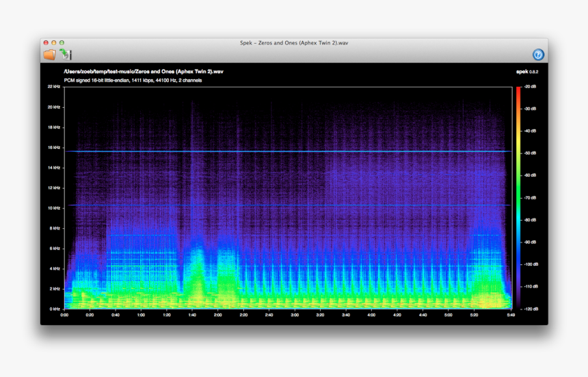
Task: Click the '-100 dB' scale label
Action: (x=531, y=264)
